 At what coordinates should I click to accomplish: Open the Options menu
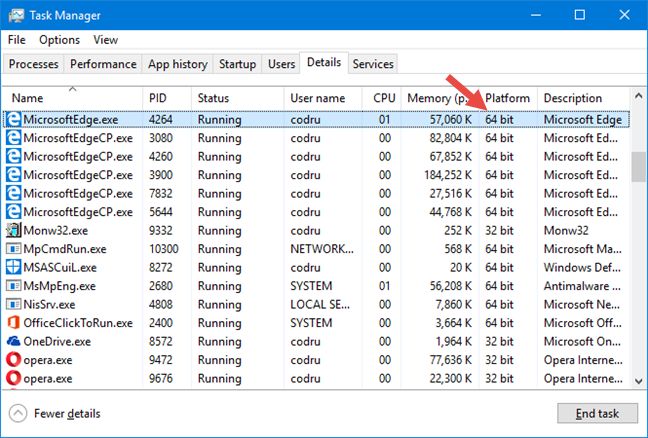60,40
